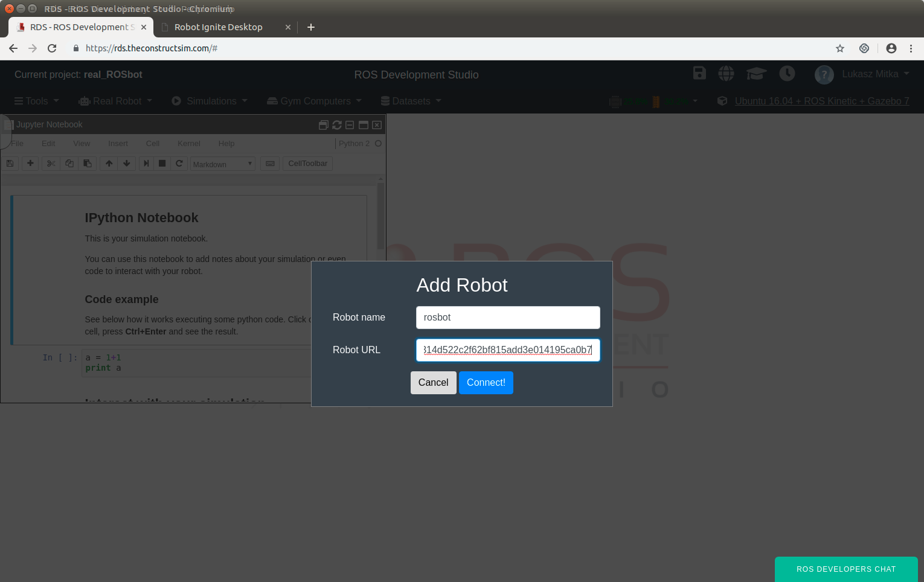Image resolution: width=924 pixels, height=582 pixels.
Task: Expand CPU and memory usage dropdown
Action: (x=653, y=101)
